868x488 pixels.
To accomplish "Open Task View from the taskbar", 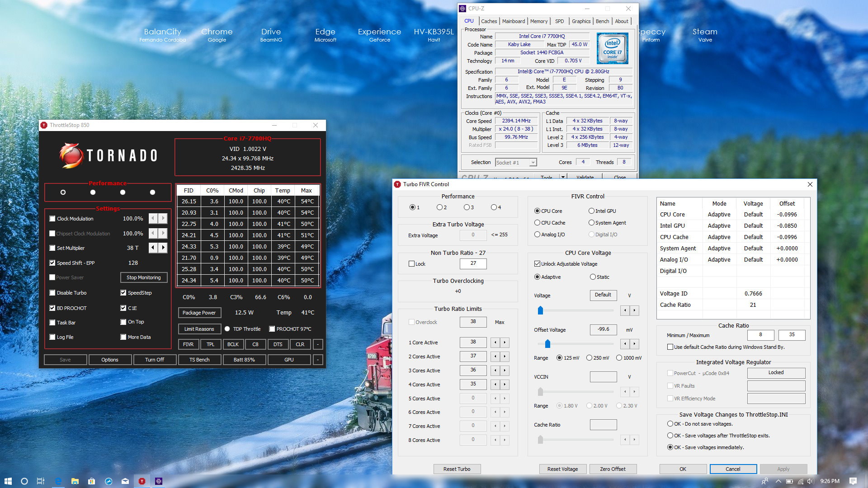I will pos(41,481).
